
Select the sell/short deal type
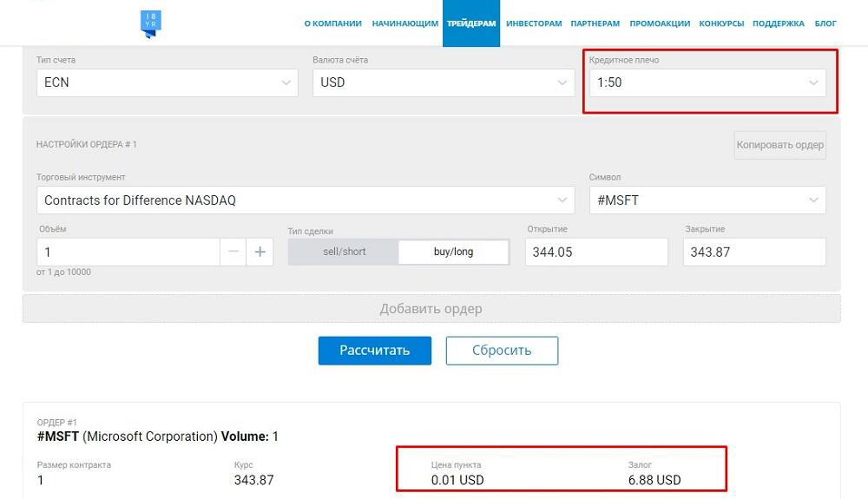(x=344, y=252)
